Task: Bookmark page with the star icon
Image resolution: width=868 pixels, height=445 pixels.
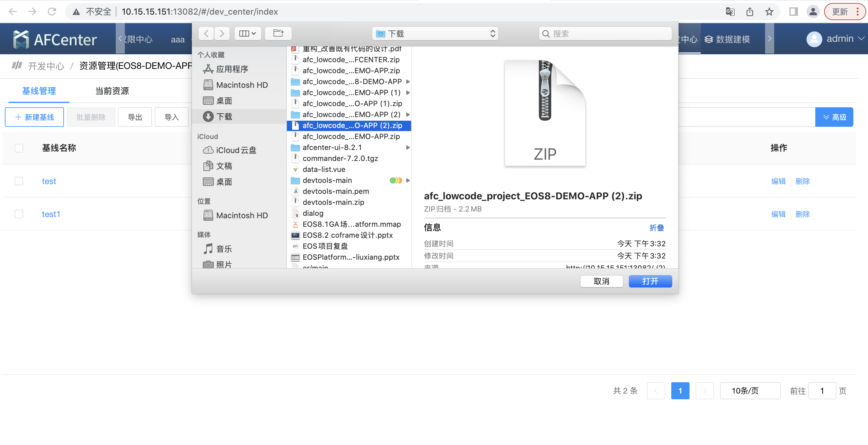Action: pos(769,12)
